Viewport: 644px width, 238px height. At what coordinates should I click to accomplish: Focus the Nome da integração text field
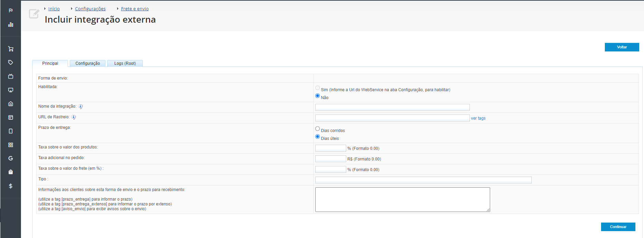coord(392,107)
